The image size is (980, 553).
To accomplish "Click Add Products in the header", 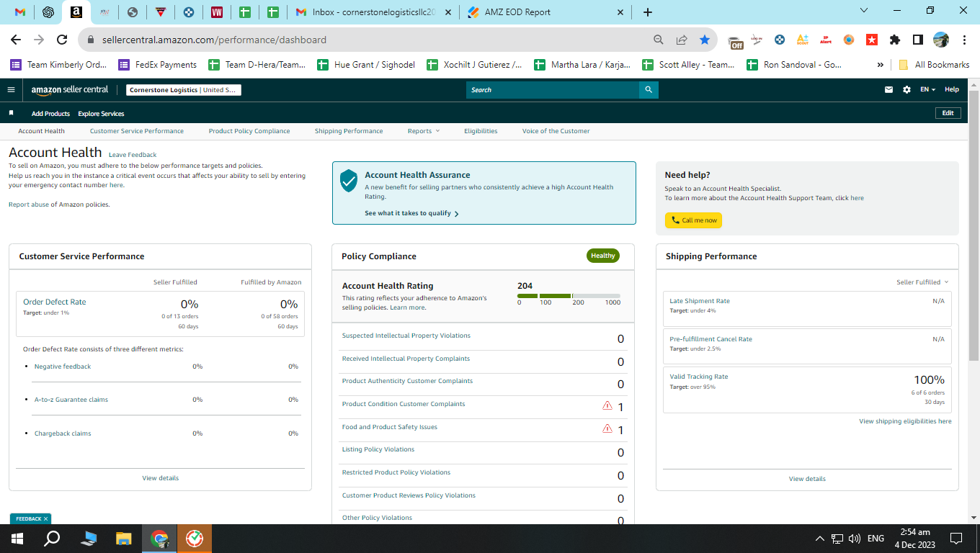I will click(x=50, y=114).
